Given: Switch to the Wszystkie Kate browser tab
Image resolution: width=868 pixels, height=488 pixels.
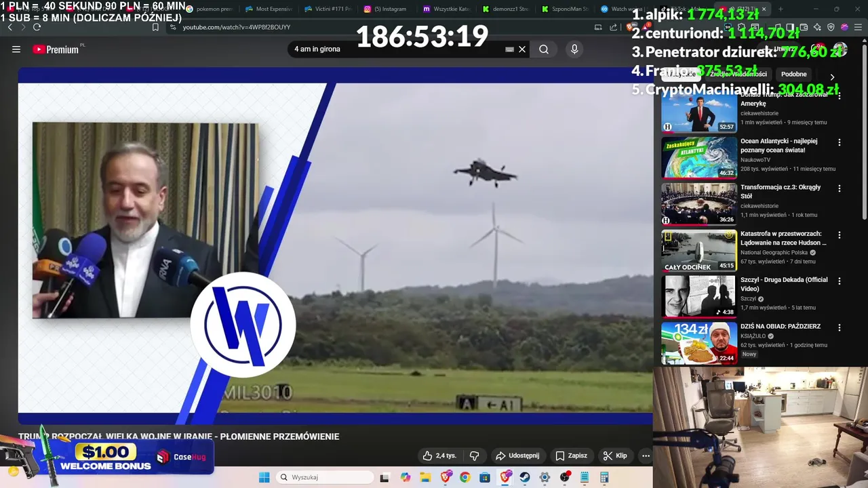Looking at the screenshot, I should point(448,9).
